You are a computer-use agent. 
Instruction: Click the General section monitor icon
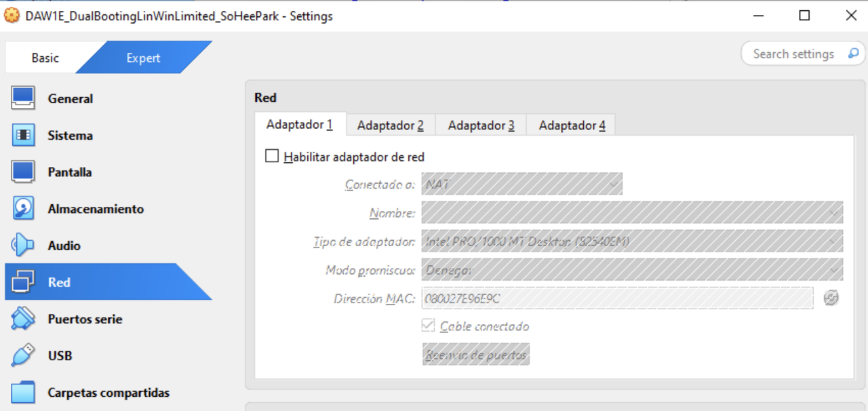(x=23, y=98)
